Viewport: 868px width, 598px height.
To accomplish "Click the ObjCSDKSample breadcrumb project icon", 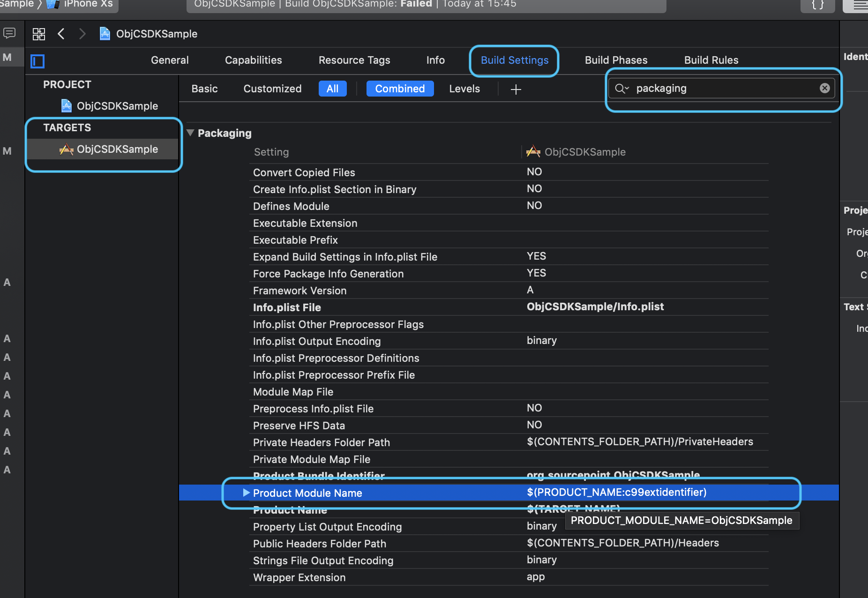I will pos(105,34).
